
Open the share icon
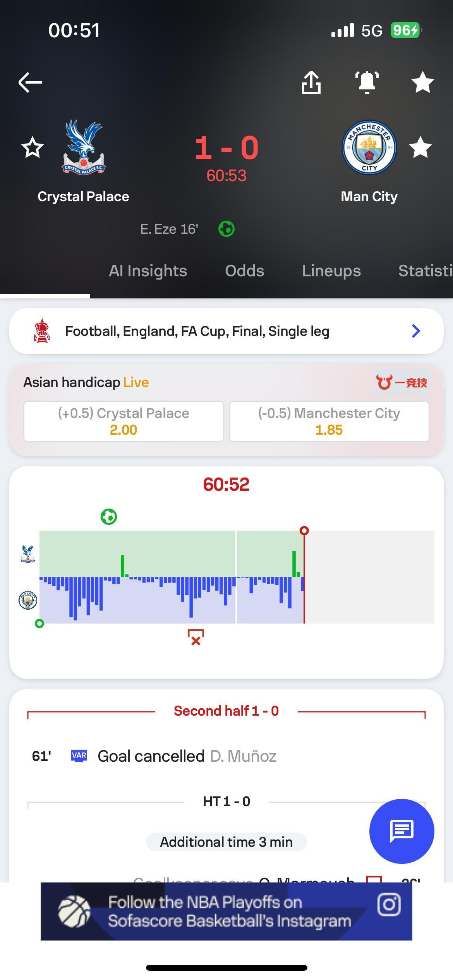pyautogui.click(x=311, y=82)
